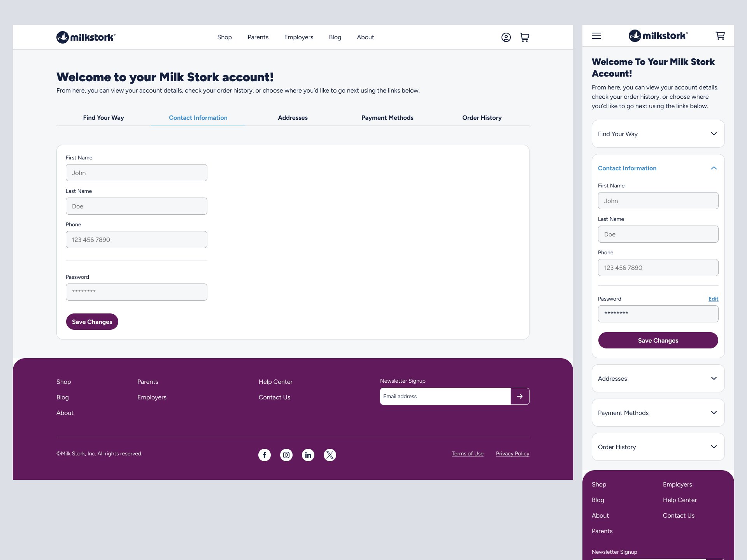Image resolution: width=747 pixels, height=560 pixels.
Task: Click the Edit link next to Password
Action: point(713,299)
